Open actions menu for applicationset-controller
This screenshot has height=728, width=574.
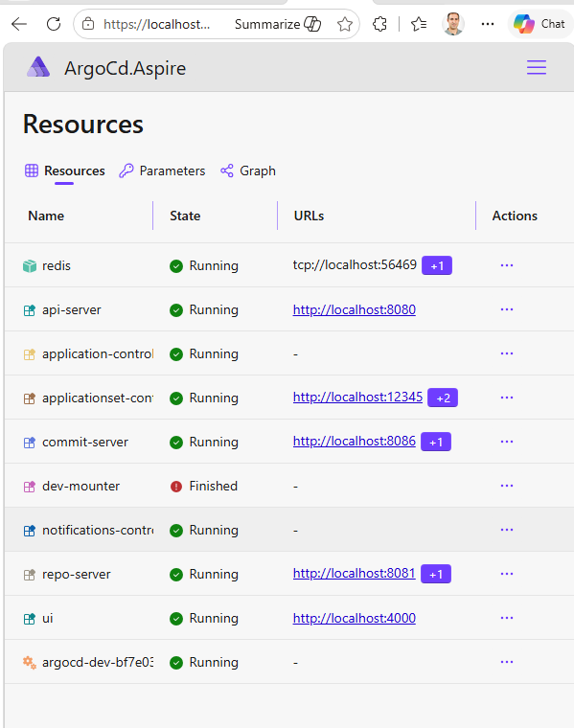click(507, 398)
